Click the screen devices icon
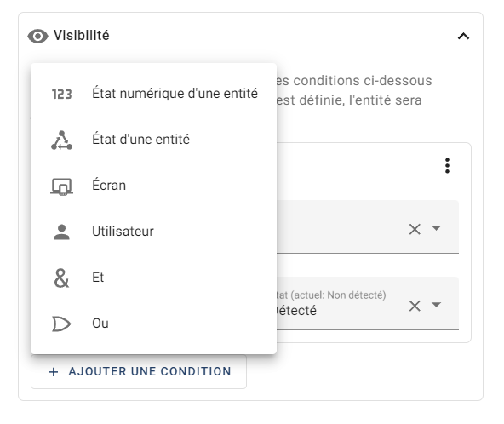Screen dimensions: 504x424 (x=61, y=186)
